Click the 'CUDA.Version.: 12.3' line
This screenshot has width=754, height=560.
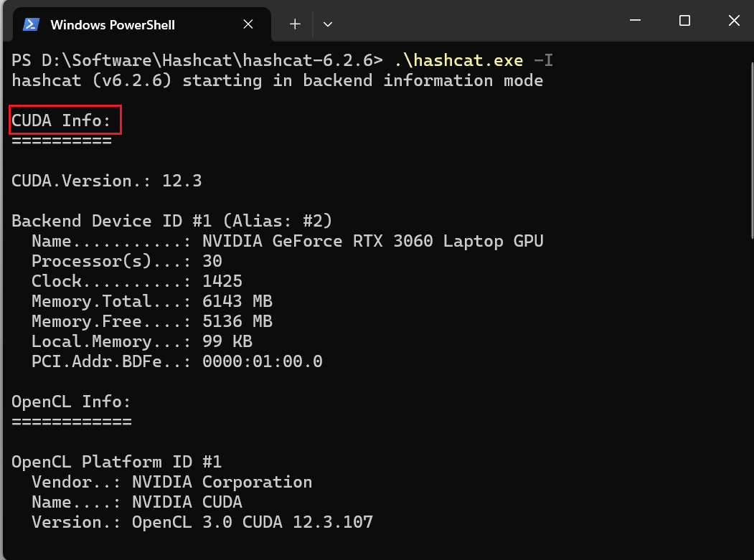(107, 181)
